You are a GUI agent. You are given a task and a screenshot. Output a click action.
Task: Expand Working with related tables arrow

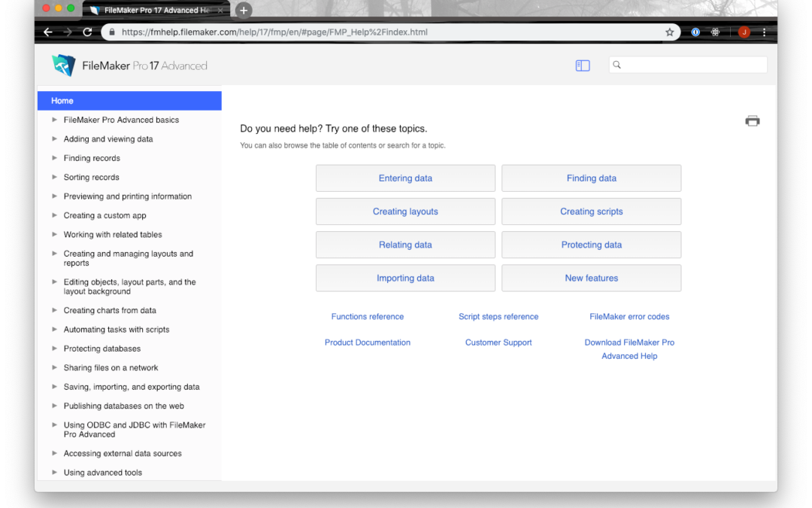[54, 234]
